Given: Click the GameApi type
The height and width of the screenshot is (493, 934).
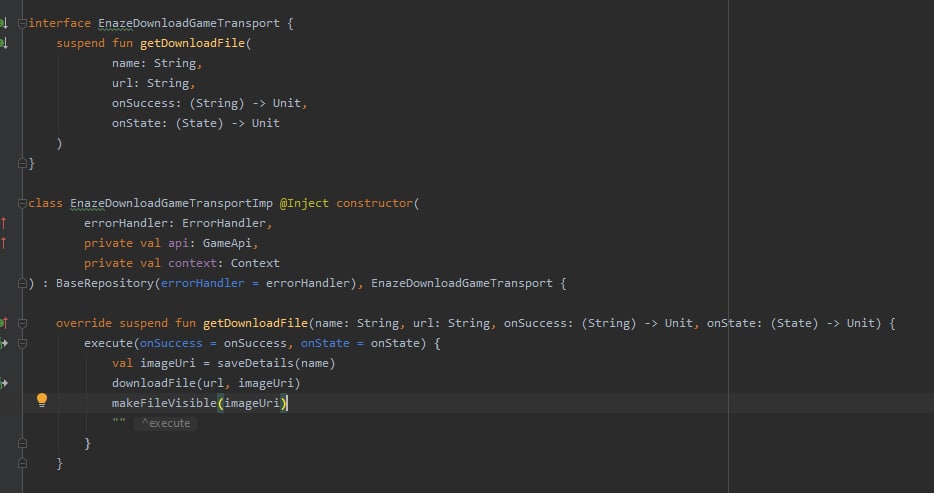Looking at the screenshot, I should 227,243.
